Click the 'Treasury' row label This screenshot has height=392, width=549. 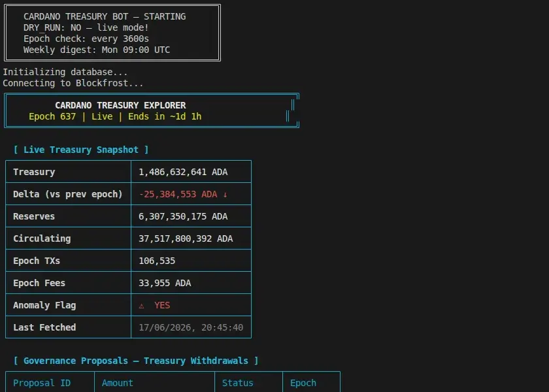[34, 172]
